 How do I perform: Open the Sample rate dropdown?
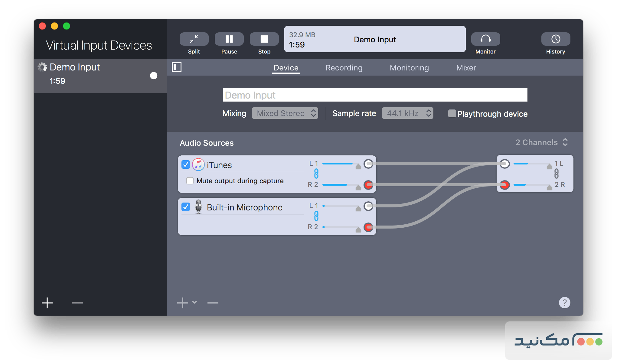[x=407, y=113]
